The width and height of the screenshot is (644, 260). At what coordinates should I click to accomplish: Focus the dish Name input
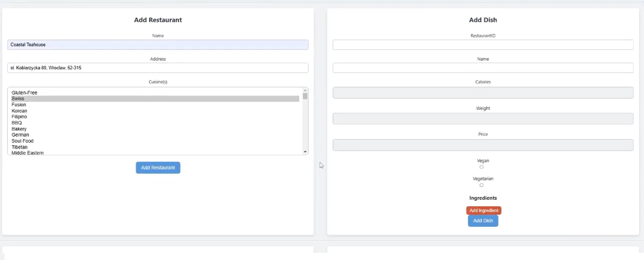483,68
